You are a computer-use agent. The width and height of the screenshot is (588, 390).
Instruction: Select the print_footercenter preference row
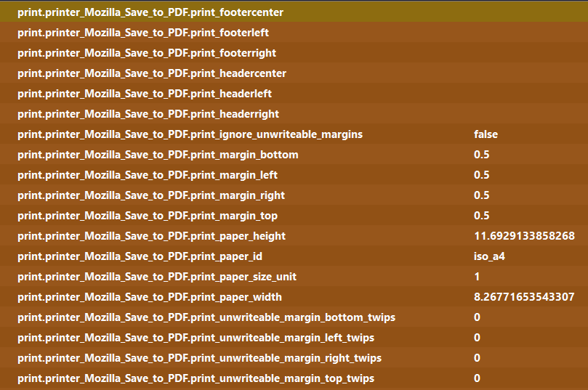pyautogui.click(x=150, y=12)
